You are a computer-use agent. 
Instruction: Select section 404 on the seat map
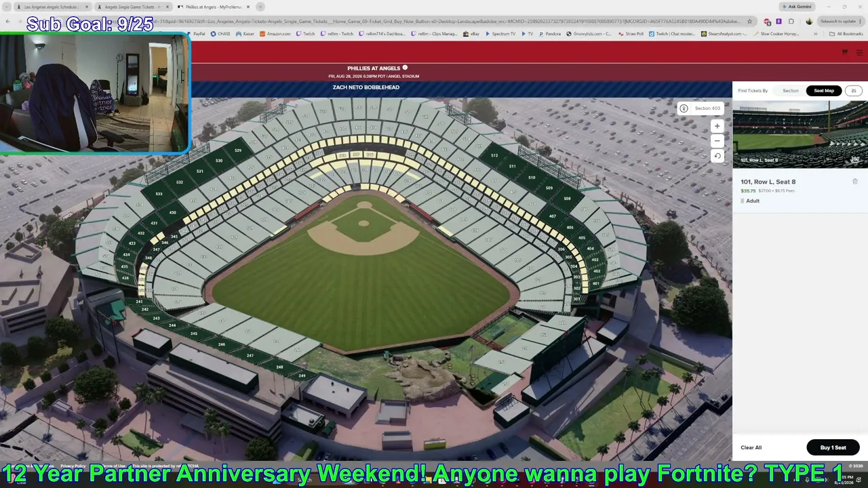point(591,249)
